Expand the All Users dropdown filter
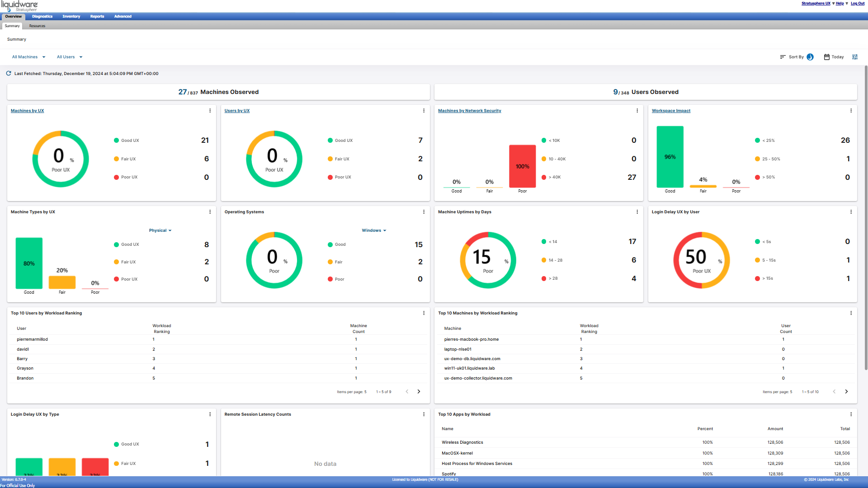Image resolution: width=868 pixels, height=488 pixels. pyautogui.click(x=69, y=56)
